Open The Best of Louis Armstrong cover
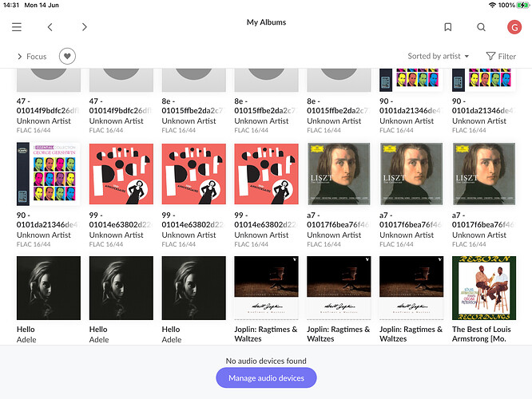 tap(484, 288)
